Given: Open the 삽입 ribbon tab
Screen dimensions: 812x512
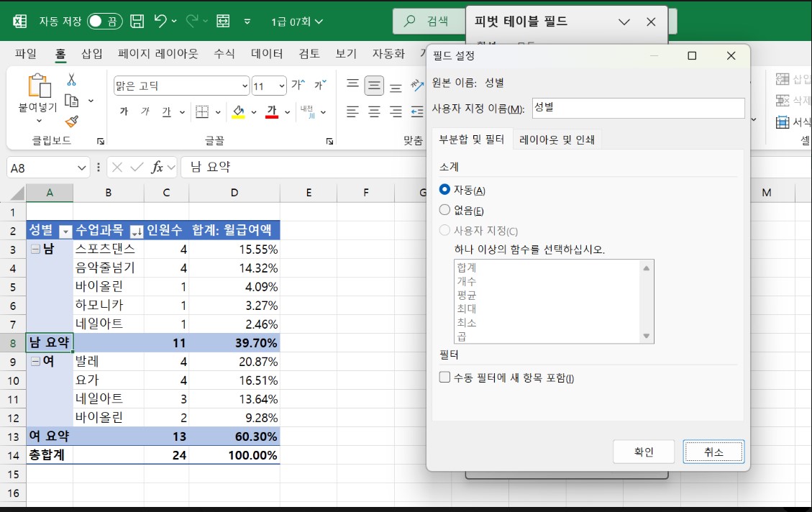Looking at the screenshot, I should coord(92,54).
